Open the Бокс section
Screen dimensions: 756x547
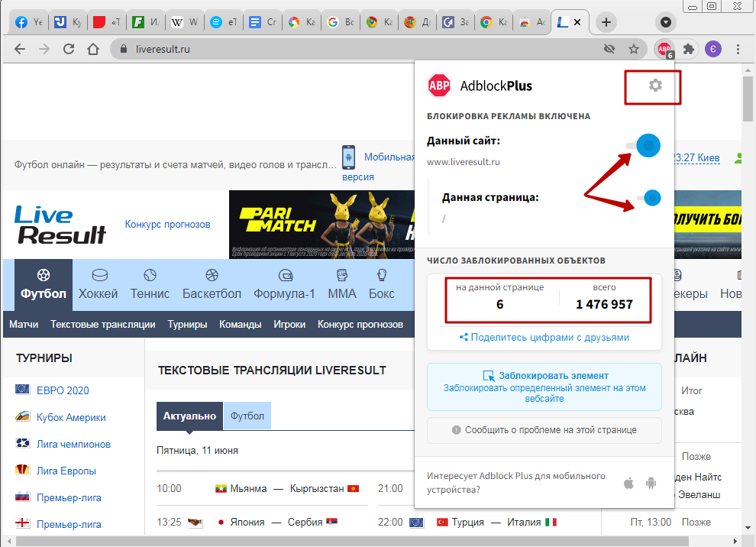point(381,285)
